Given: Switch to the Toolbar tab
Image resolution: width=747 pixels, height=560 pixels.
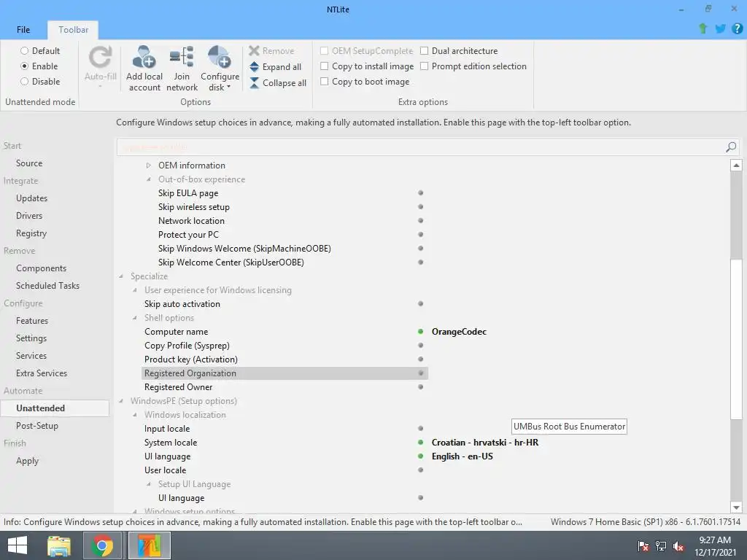Looking at the screenshot, I should [74, 29].
